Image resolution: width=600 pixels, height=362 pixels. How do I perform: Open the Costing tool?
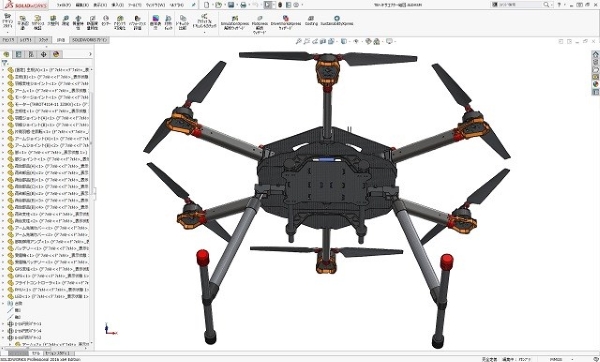click(311, 21)
